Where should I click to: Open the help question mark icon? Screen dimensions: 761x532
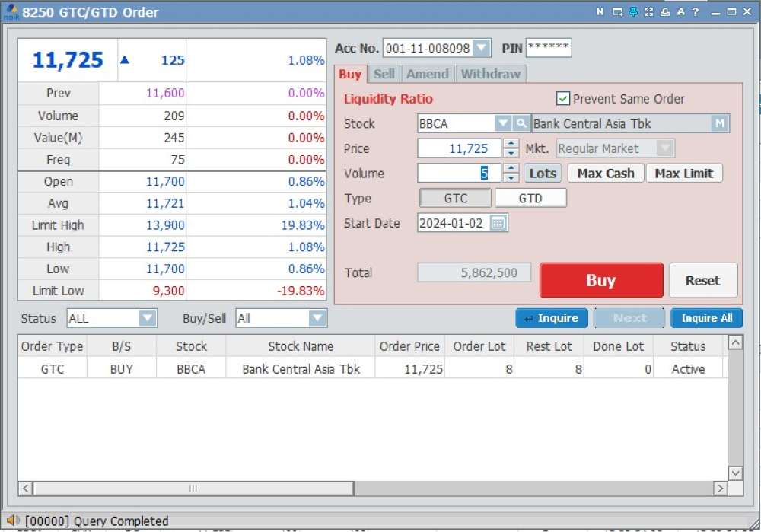pos(696,12)
